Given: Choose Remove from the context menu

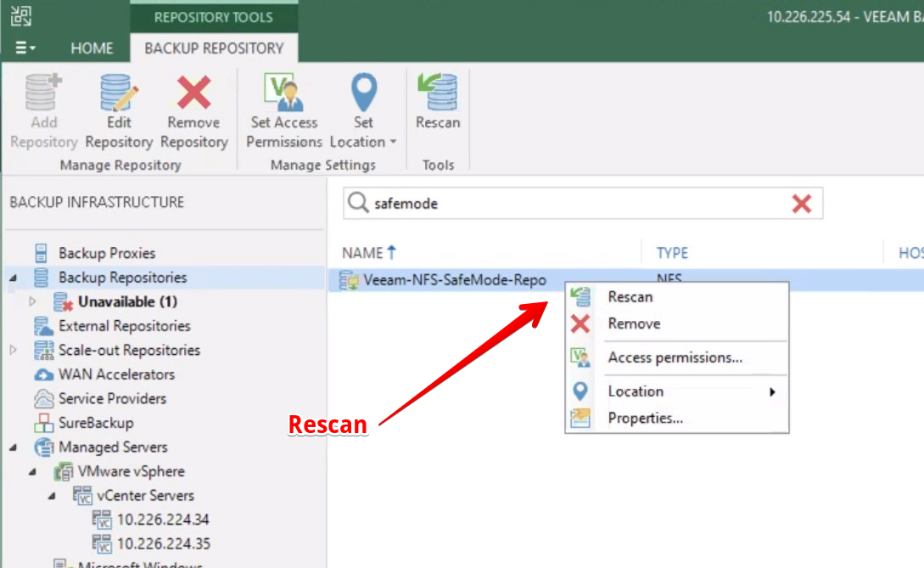Looking at the screenshot, I should [634, 323].
